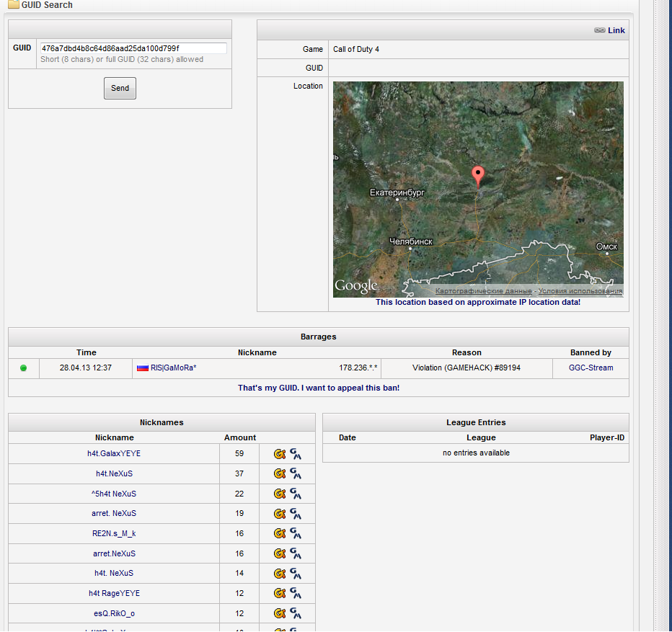
Task: Click the red map pin marker
Action: (478, 177)
